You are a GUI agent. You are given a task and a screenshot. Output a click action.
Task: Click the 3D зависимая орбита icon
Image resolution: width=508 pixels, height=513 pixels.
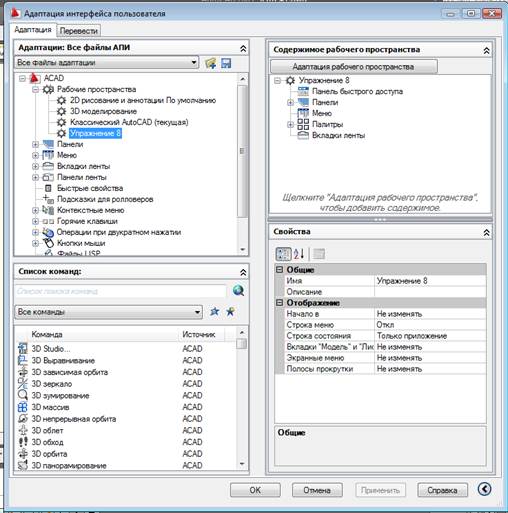[23, 372]
